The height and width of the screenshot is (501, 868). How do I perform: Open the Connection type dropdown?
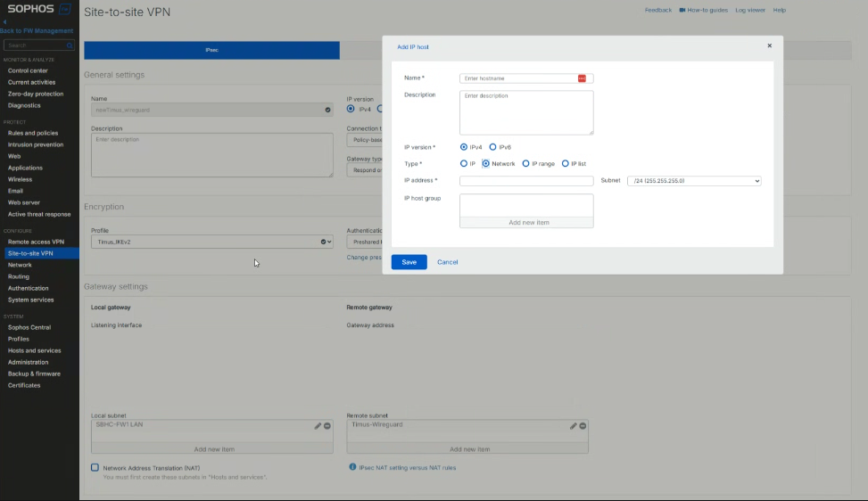365,140
